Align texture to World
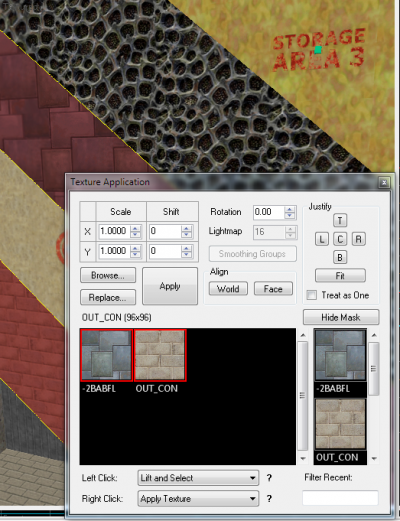400x521 pixels. click(228, 289)
